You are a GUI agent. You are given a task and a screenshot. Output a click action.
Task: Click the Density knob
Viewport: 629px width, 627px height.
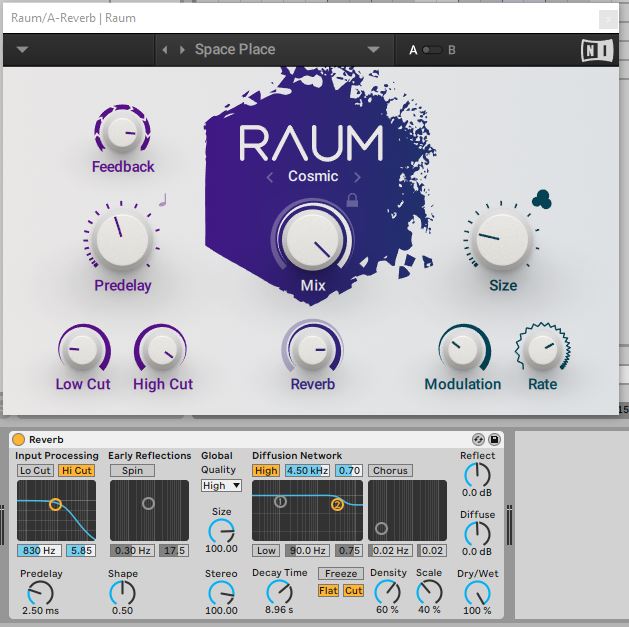click(x=387, y=592)
